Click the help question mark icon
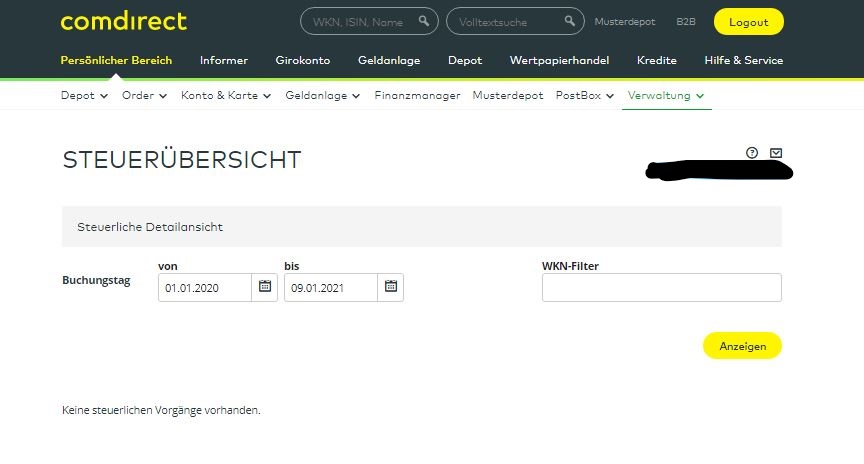This screenshot has width=864, height=464. coord(752,153)
